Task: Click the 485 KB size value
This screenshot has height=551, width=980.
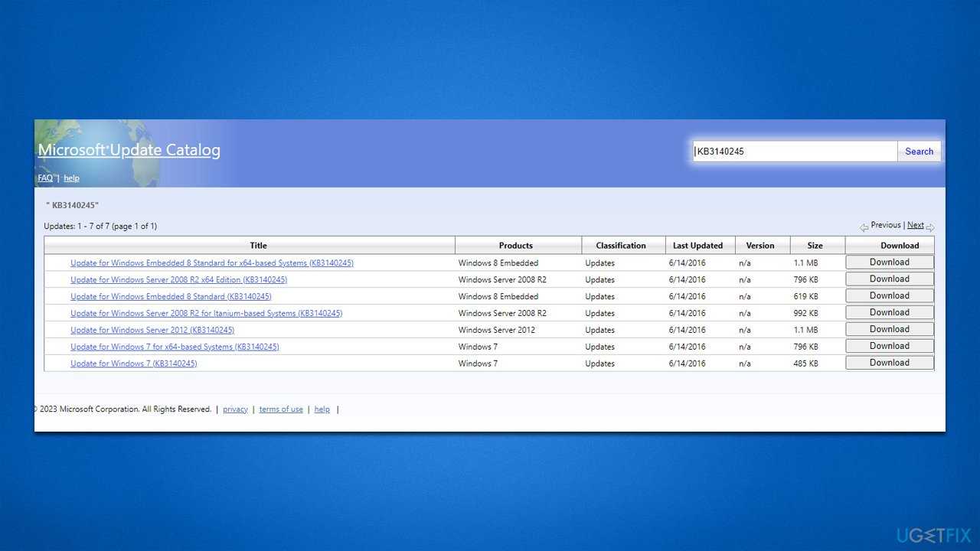Action: [805, 364]
